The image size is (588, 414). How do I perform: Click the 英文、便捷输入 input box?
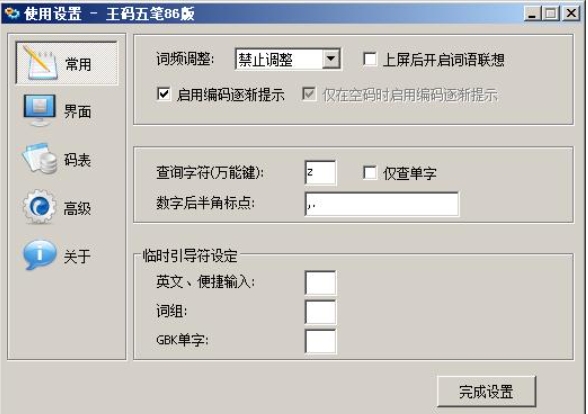pos(321,283)
